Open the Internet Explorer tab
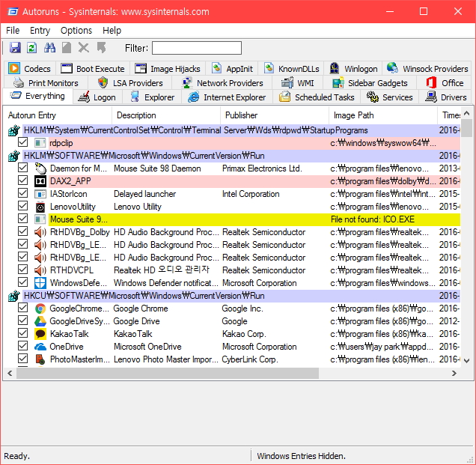The image size is (476, 465). [x=227, y=97]
